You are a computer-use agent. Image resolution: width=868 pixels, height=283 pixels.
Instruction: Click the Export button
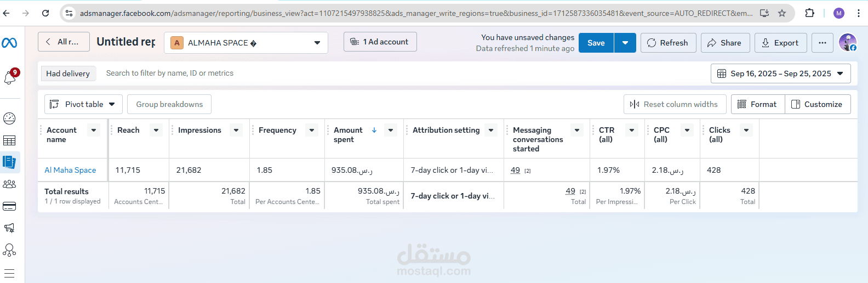click(x=780, y=43)
